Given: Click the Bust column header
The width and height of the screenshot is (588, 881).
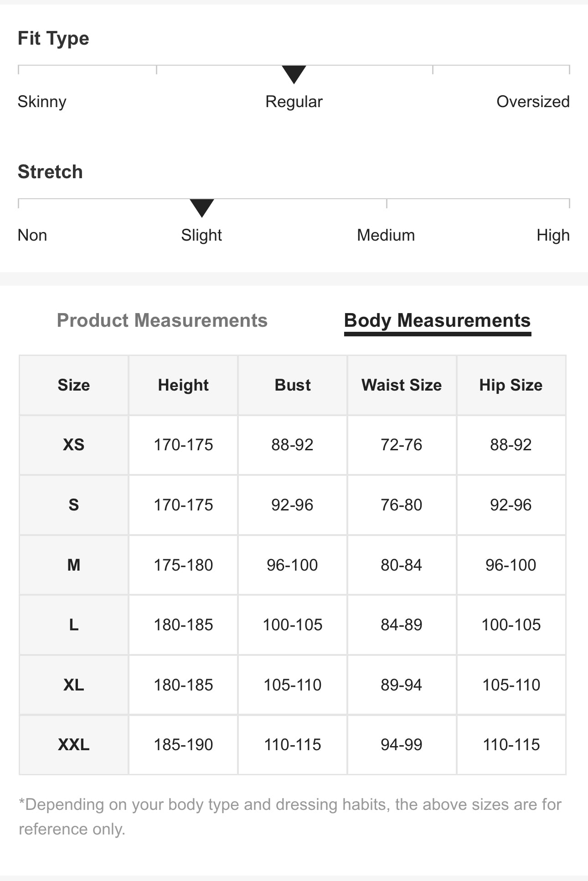Looking at the screenshot, I should click(293, 385).
